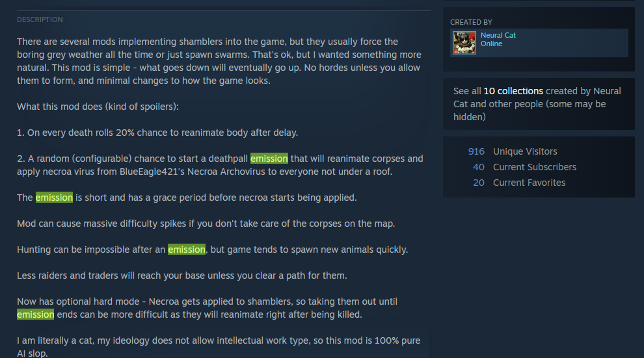This screenshot has width=644, height=358.
Task: Click highlighted emission before 'ends can be'
Action: coord(35,314)
